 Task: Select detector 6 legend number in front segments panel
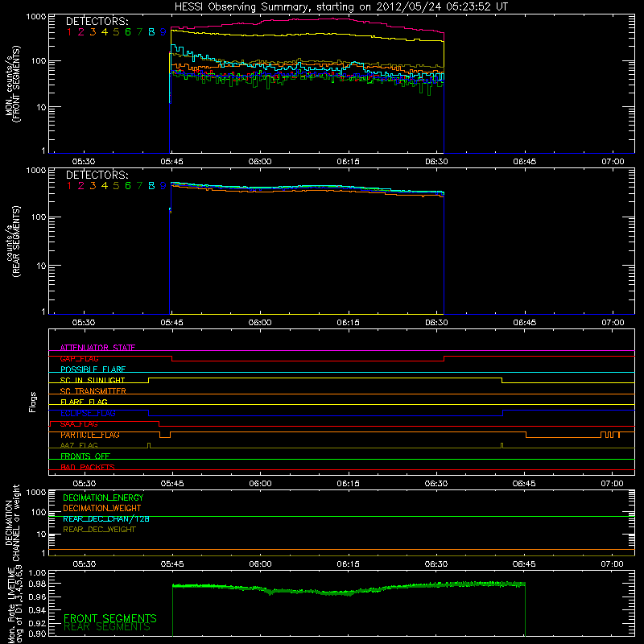pyautogui.click(x=128, y=31)
